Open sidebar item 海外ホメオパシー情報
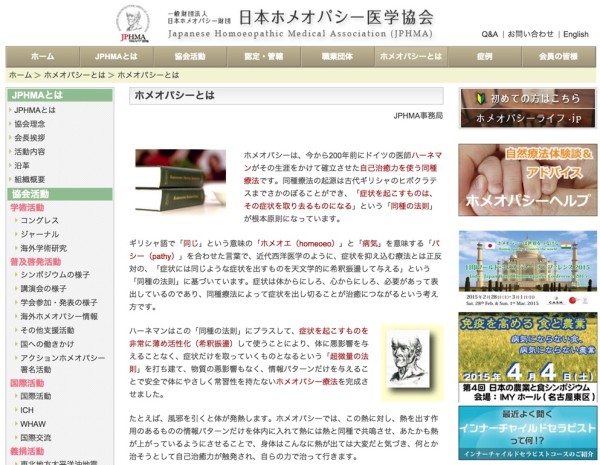This screenshot has height=465, width=600. click(59, 316)
